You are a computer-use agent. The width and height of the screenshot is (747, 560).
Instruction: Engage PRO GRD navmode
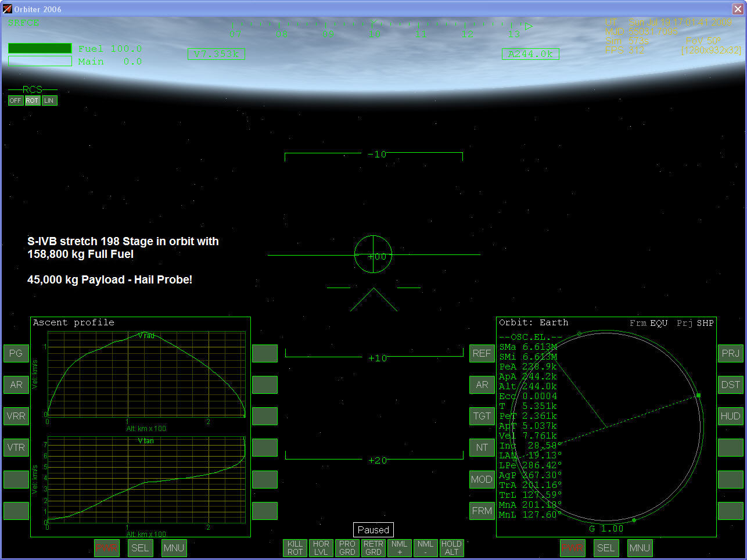point(347,548)
